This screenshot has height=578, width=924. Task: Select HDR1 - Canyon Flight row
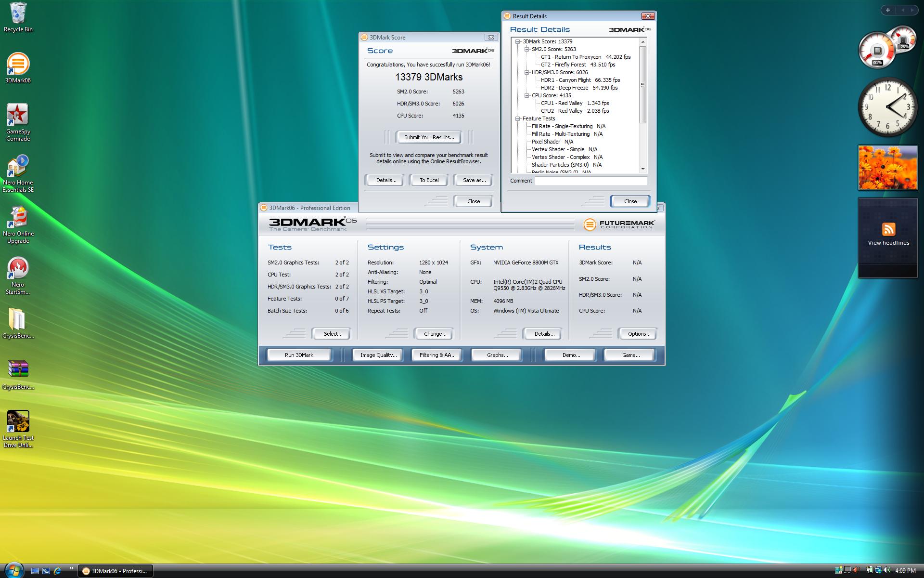click(x=580, y=80)
